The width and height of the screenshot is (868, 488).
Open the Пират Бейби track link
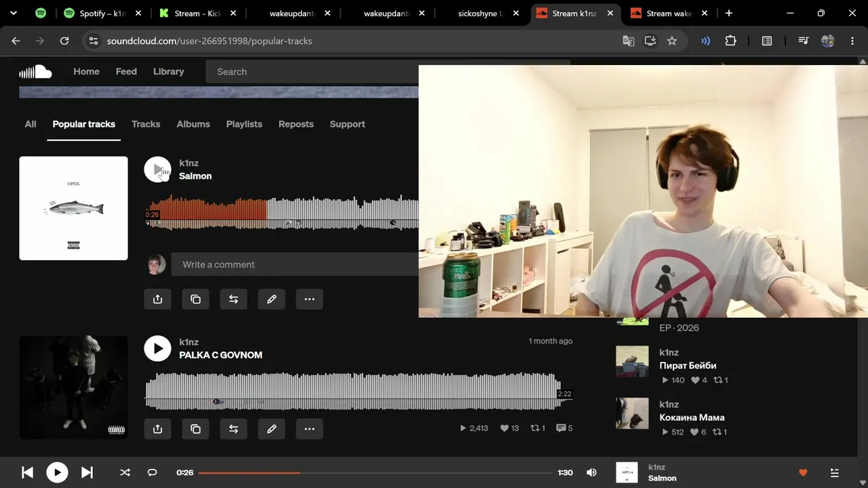pyautogui.click(x=688, y=365)
